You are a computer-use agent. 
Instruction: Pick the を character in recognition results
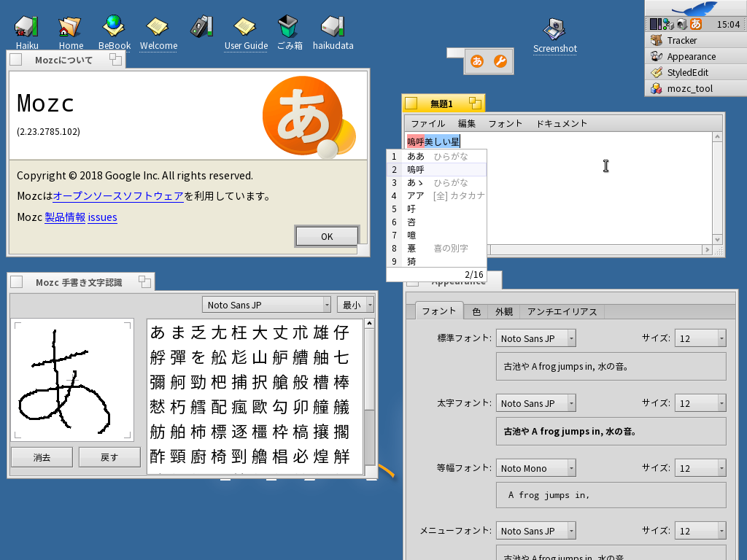coord(198,357)
